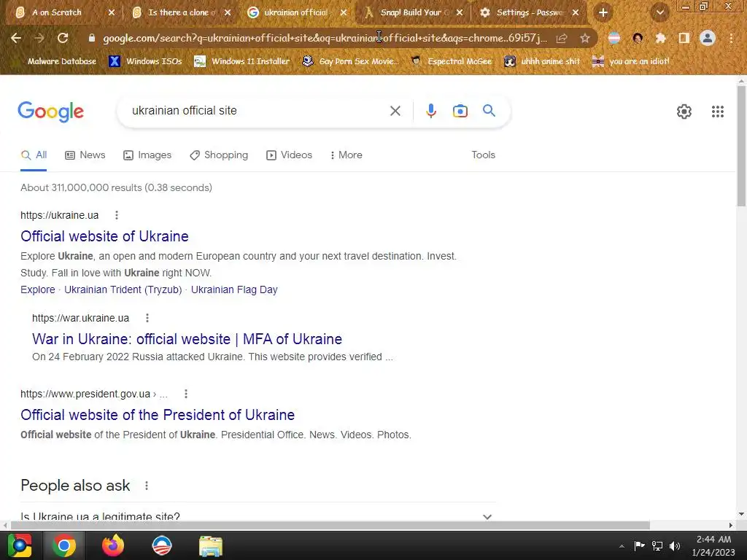Open 'Official website of Ukraine' result

(104, 236)
